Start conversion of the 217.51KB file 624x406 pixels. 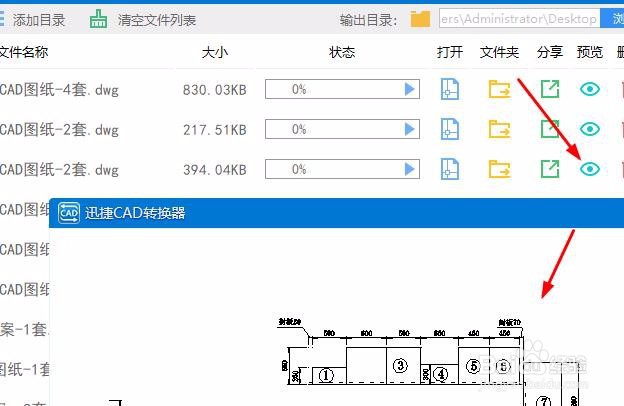click(x=410, y=129)
